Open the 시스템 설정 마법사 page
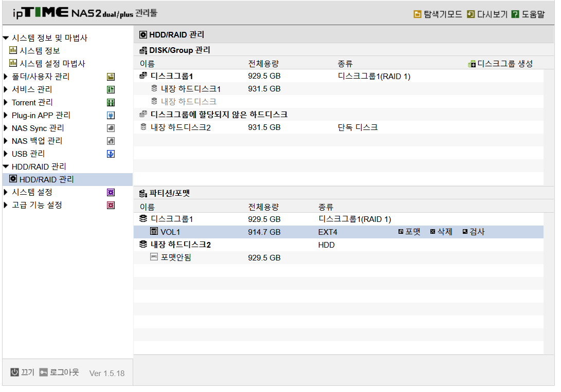 coord(52,64)
